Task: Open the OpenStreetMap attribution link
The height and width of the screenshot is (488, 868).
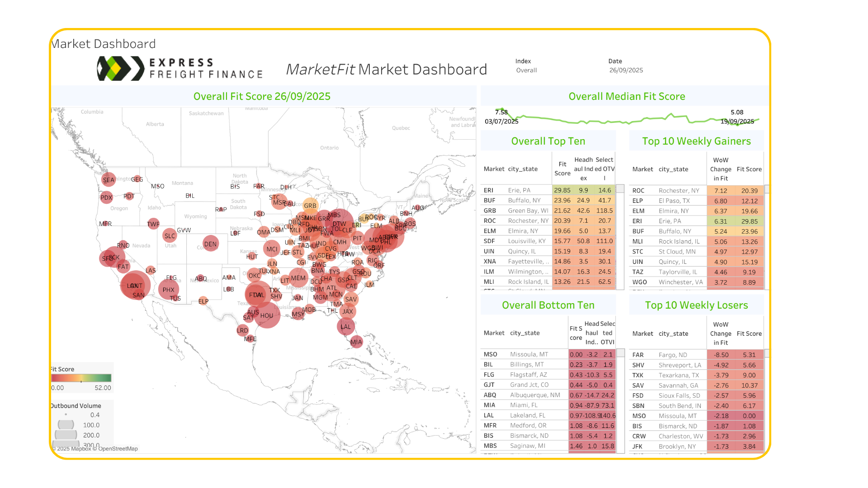Action: coord(118,449)
